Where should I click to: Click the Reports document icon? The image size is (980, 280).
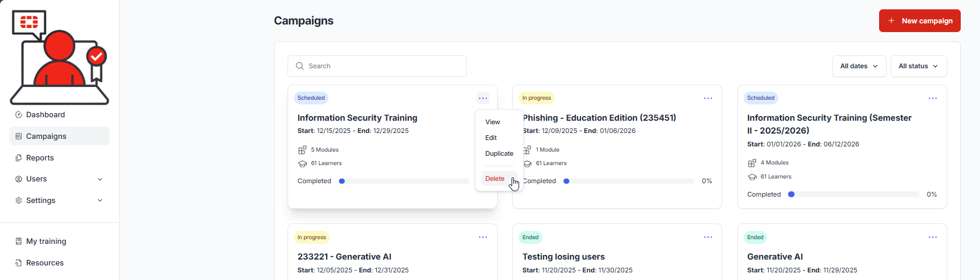click(19, 157)
